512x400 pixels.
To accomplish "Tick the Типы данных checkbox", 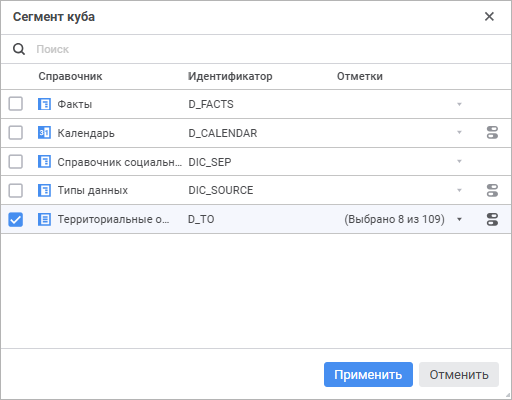I will (16, 190).
